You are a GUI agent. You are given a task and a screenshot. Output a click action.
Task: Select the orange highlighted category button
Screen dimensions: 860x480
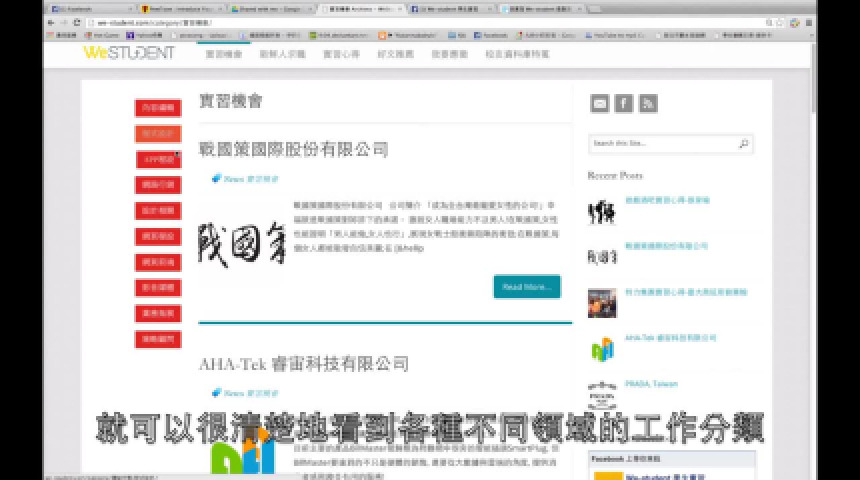pos(157,133)
